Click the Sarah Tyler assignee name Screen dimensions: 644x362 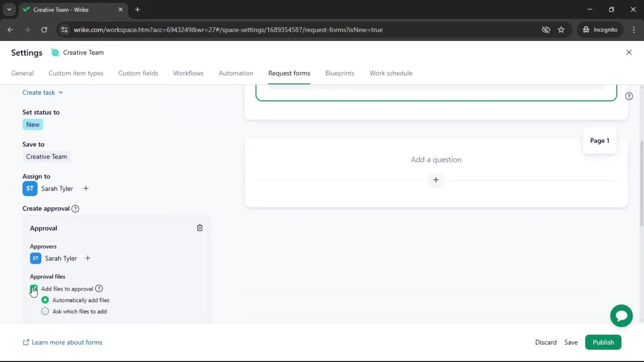pos(57,189)
